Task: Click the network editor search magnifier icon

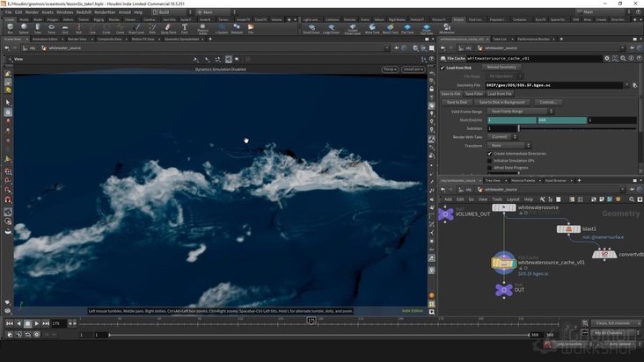Action: tap(632, 199)
